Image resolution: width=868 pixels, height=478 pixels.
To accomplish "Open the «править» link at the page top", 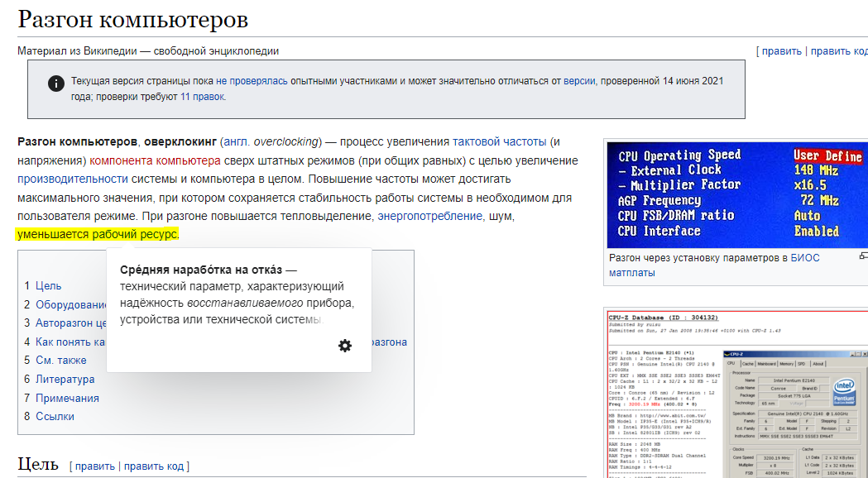I will coord(781,51).
